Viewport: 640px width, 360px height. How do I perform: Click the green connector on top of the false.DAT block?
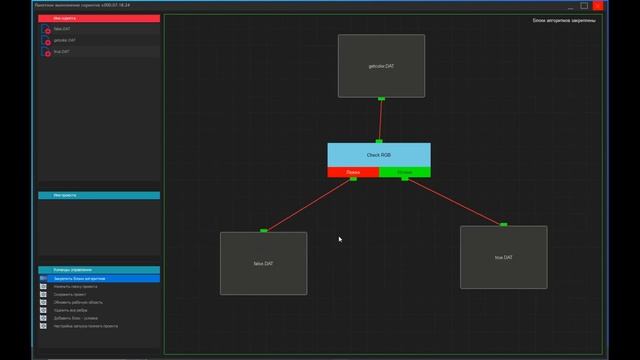click(264, 231)
